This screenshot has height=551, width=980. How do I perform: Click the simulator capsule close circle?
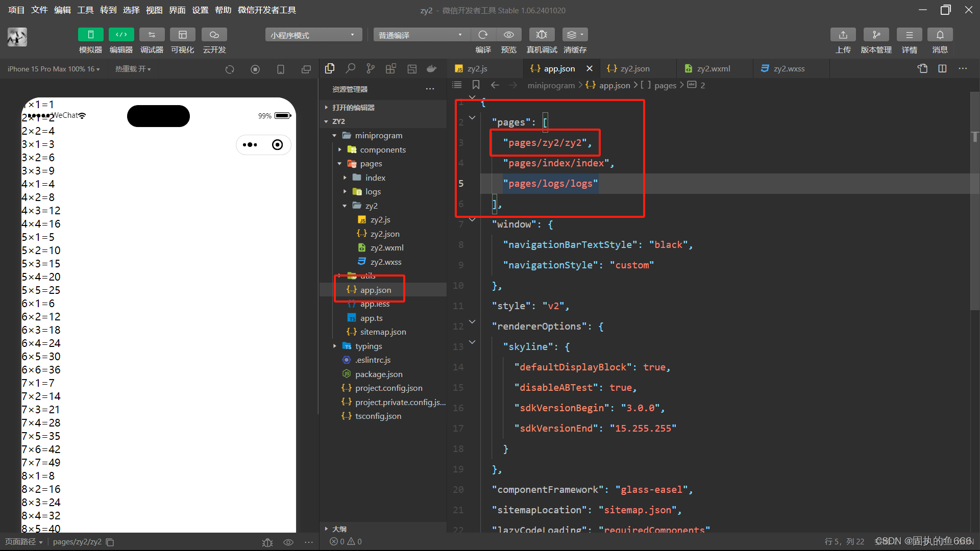coord(278,145)
